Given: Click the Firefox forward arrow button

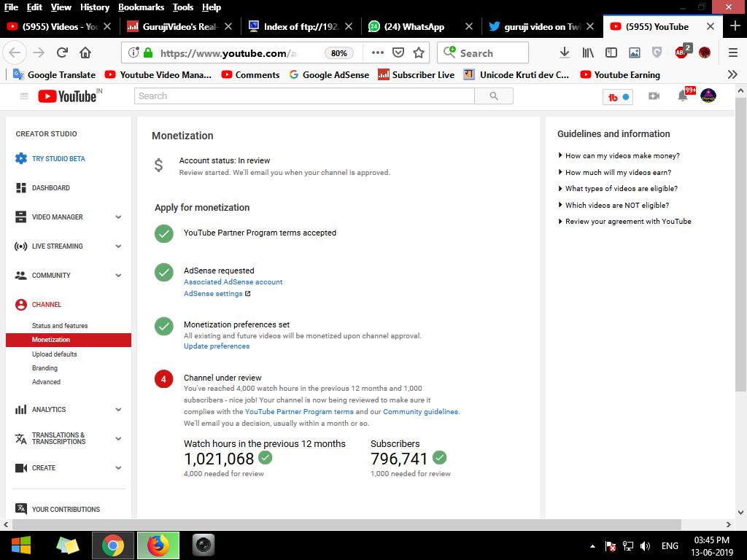Looking at the screenshot, I should [x=39, y=52].
